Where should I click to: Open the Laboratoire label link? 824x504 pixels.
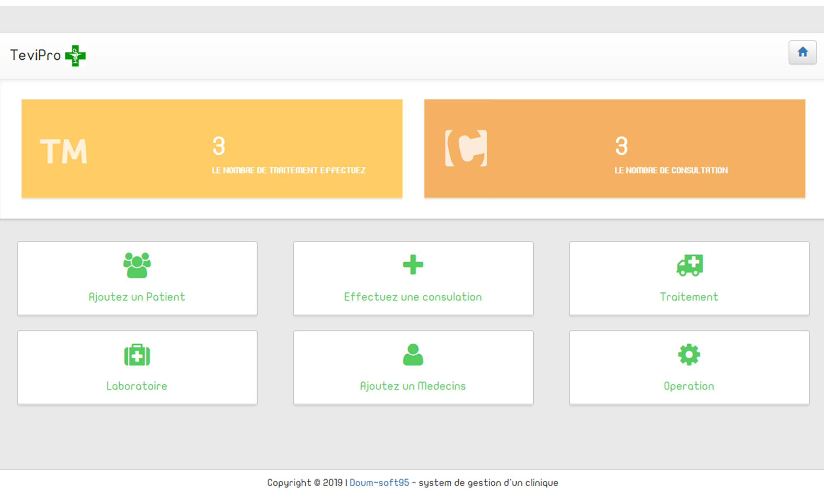[137, 386]
